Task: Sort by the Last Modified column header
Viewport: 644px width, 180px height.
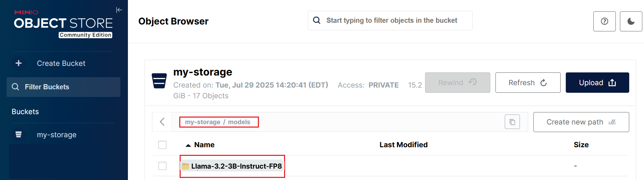Action: click(x=403, y=145)
